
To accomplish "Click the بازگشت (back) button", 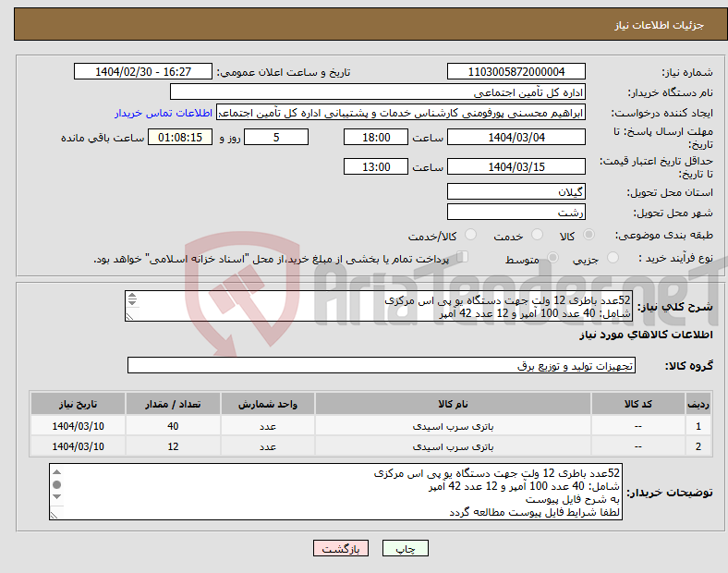I will click(x=341, y=548).
